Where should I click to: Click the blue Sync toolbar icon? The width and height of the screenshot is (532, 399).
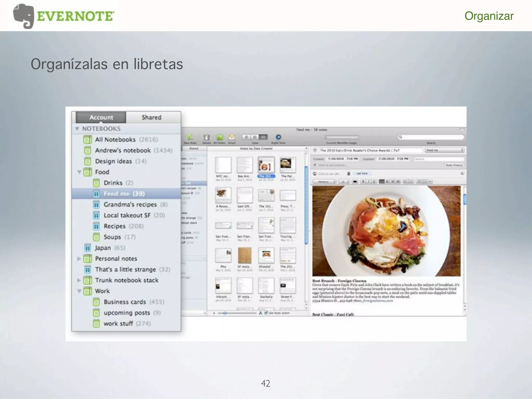pyautogui.click(x=278, y=137)
